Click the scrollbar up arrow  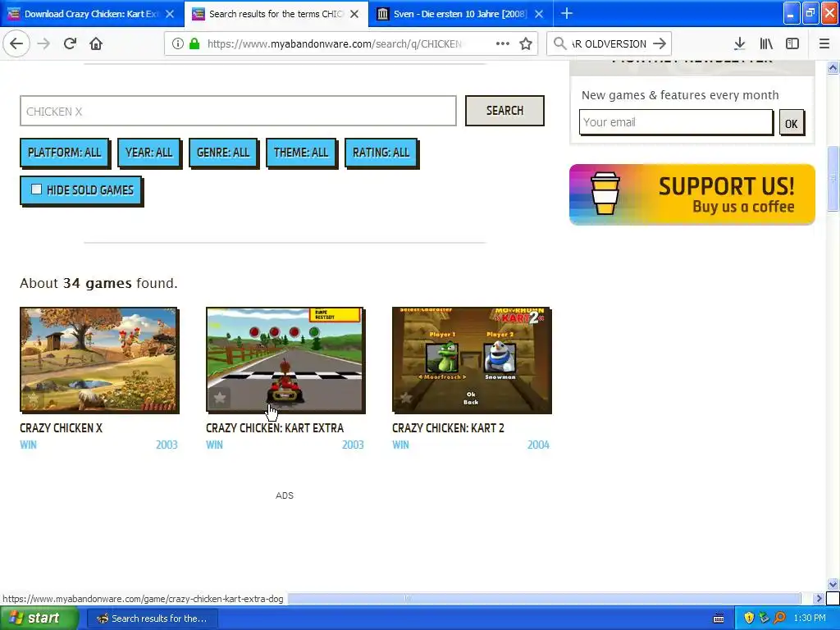pyautogui.click(x=833, y=67)
